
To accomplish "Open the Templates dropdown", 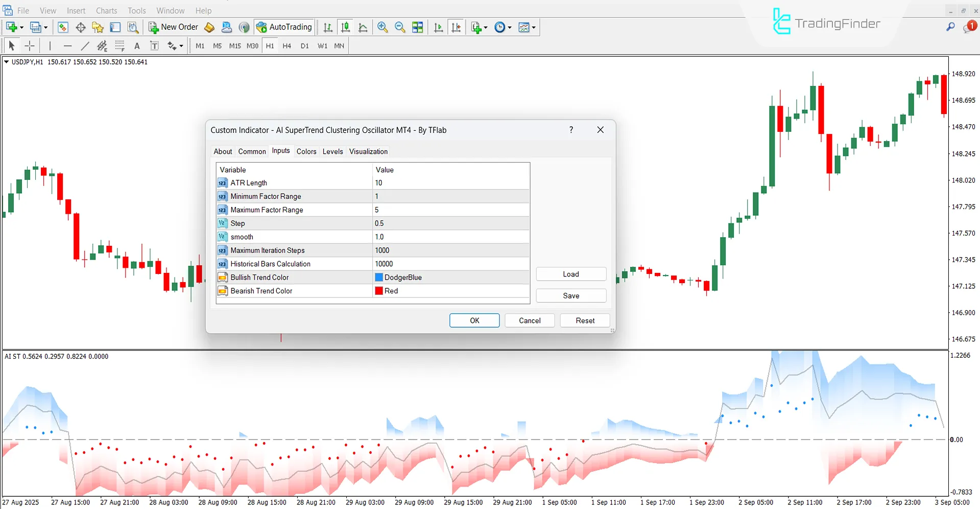I will [x=528, y=27].
